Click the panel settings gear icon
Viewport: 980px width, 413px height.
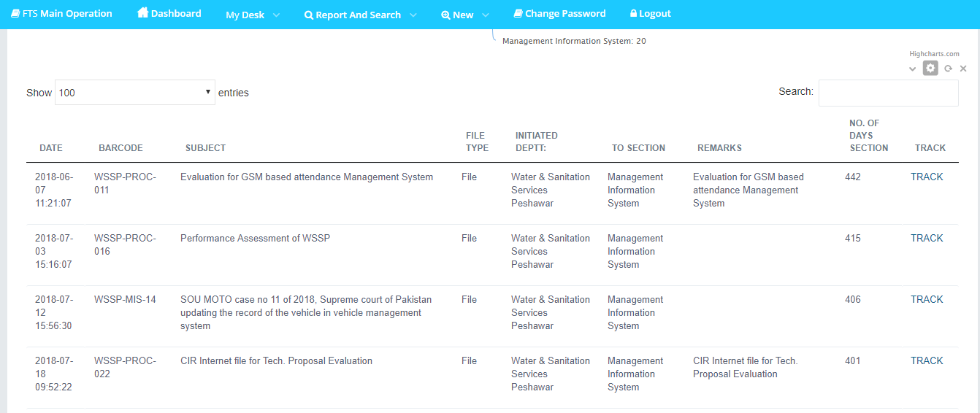point(930,68)
